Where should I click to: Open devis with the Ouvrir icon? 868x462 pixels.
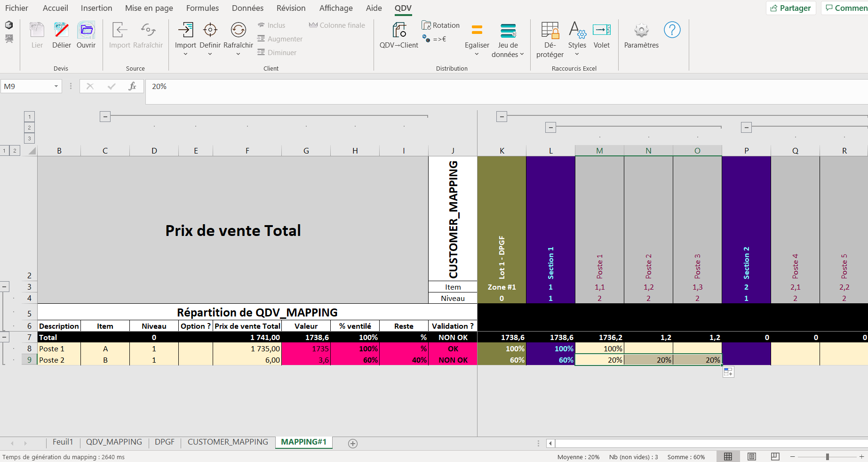click(86, 30)
